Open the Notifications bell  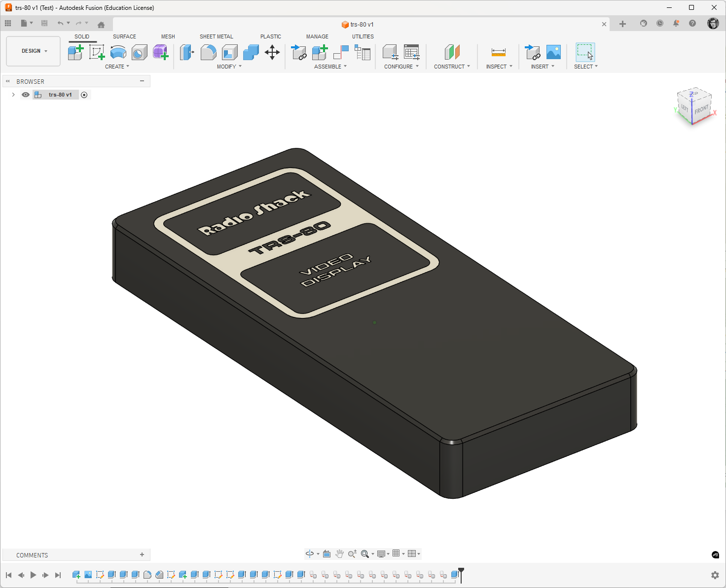[676, 23]
